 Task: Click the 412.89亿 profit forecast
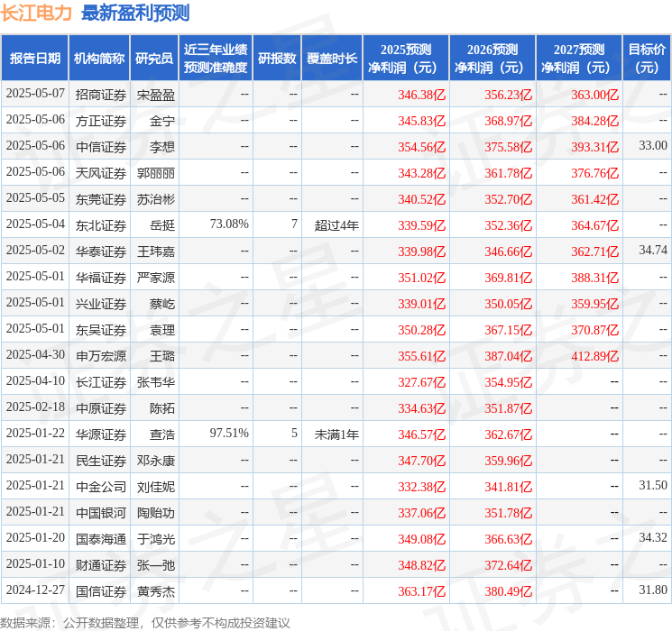[594, 356]
